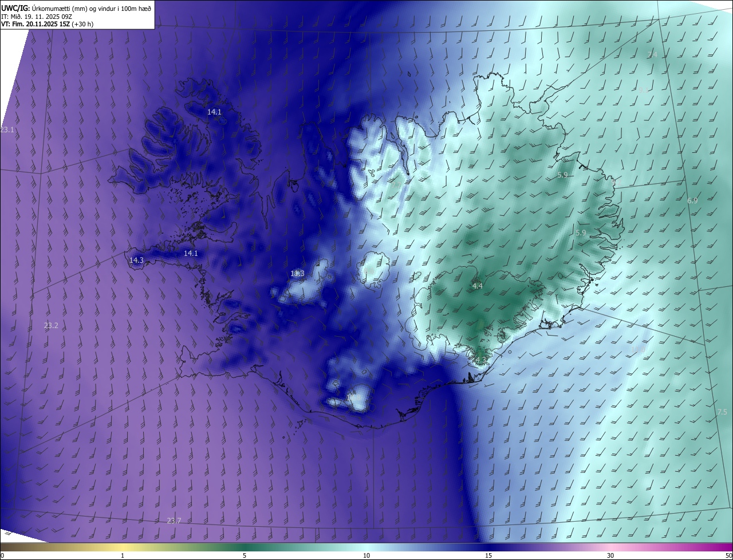Click the 30 tick label on the color scale
Screen dimensions: 733x560
[x=610, y=555]
